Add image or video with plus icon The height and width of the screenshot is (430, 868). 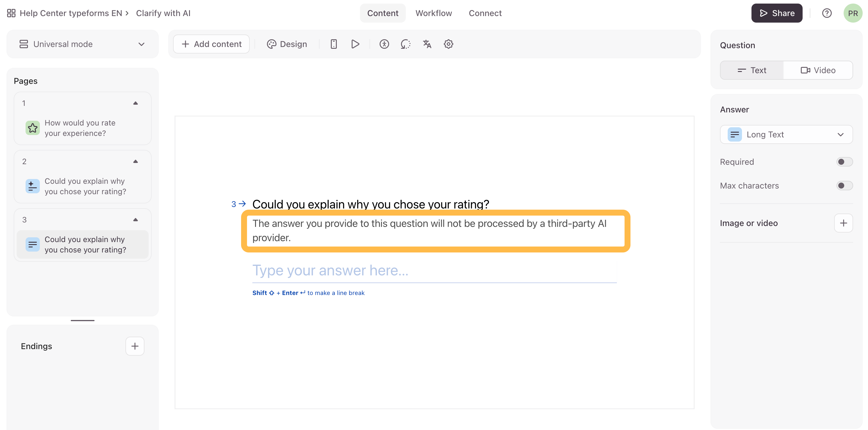(843, 223)
